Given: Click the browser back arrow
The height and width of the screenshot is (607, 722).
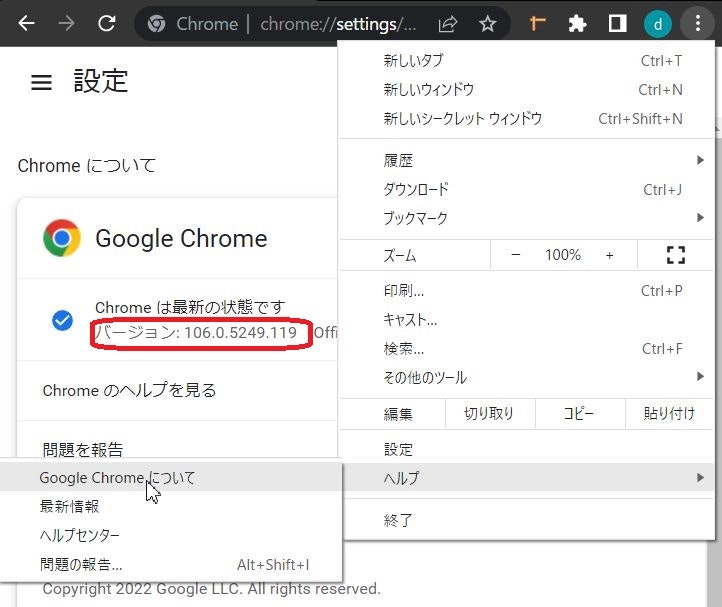Looking at the screenshot, I should [27, 23].
